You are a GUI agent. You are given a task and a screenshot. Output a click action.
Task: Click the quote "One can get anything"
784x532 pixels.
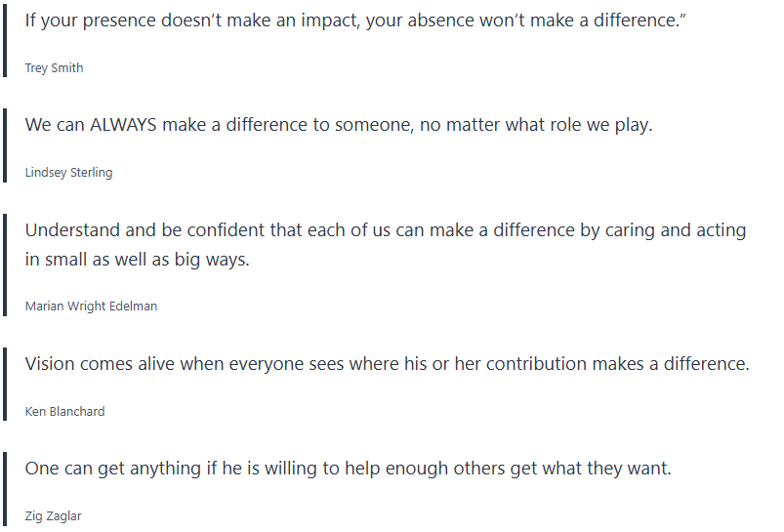pyautogui.click(x=348, y=469)
